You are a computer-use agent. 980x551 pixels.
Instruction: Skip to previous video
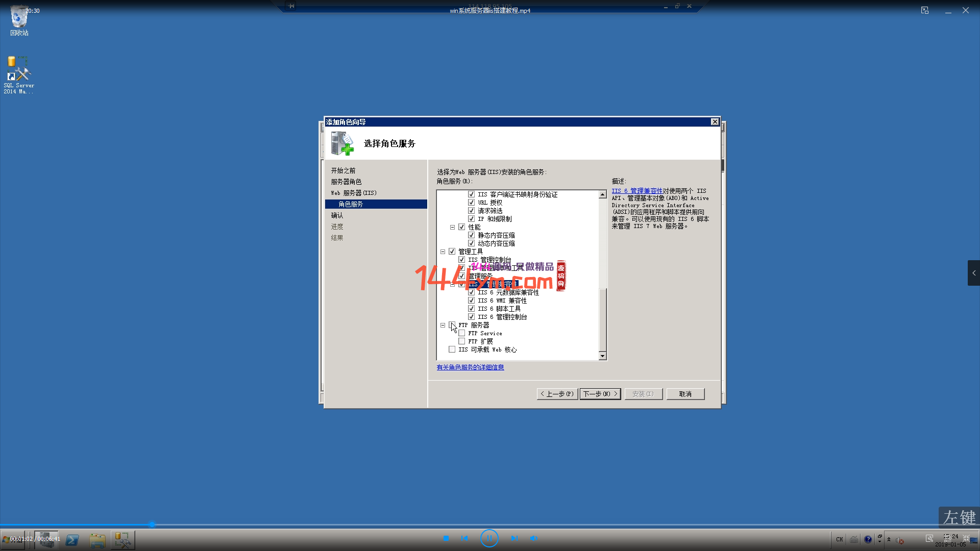click(x=464, y=538)
